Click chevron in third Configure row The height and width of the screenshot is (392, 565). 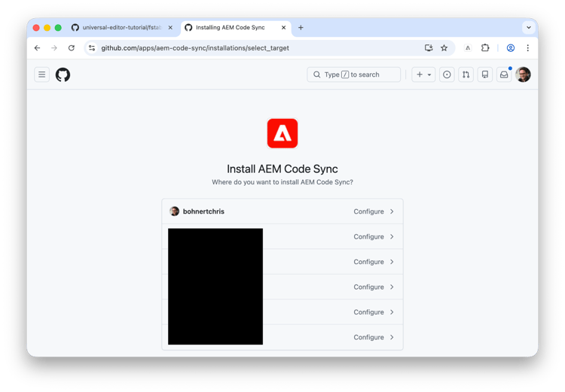click(392, 262)
